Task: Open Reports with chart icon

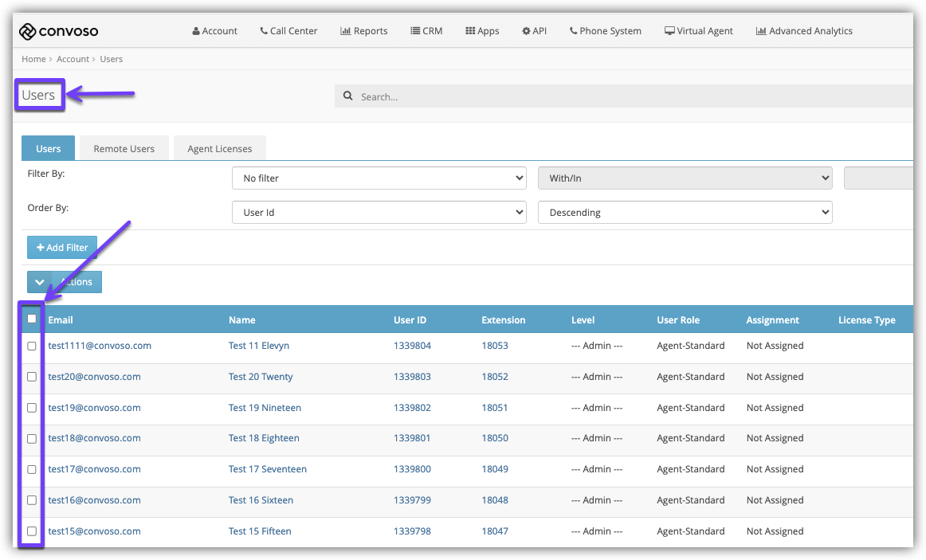Action: (x=363, y=31)
